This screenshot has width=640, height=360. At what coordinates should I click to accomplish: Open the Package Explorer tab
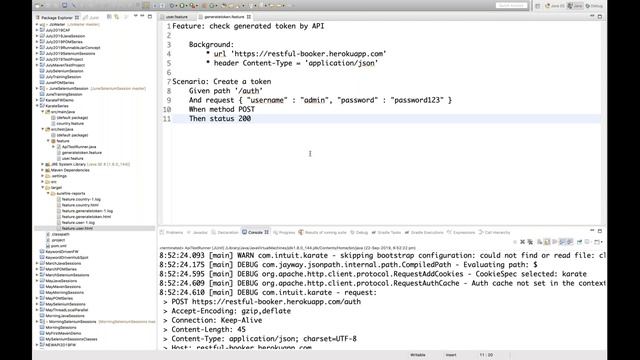click(x=57, y=18)
